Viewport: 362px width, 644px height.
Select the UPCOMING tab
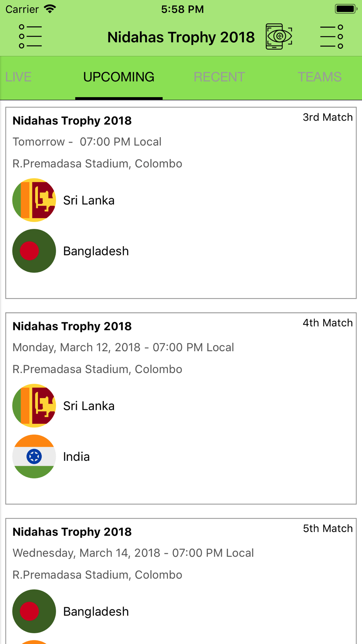click(x=119, y=77)
